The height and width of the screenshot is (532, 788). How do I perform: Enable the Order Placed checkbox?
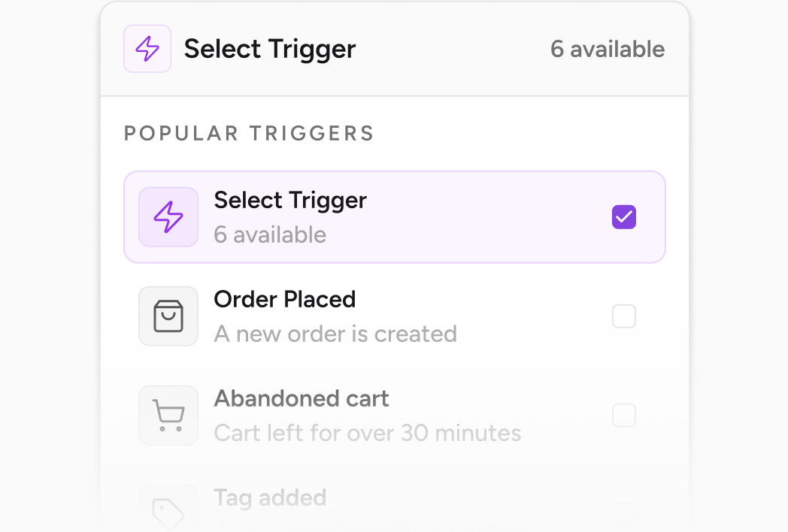[x=623, y=316]
